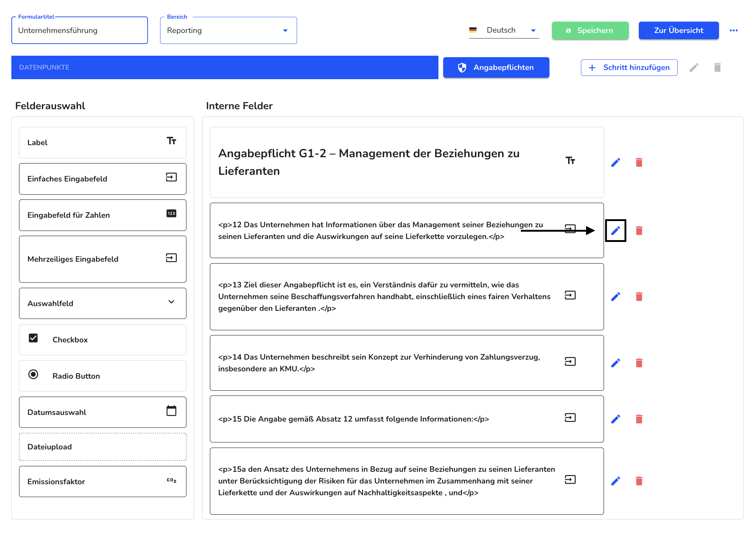Click the CO2 icon on Emissionsfaktor
This screenshot has width=756, height=533.
click(171, 480)
